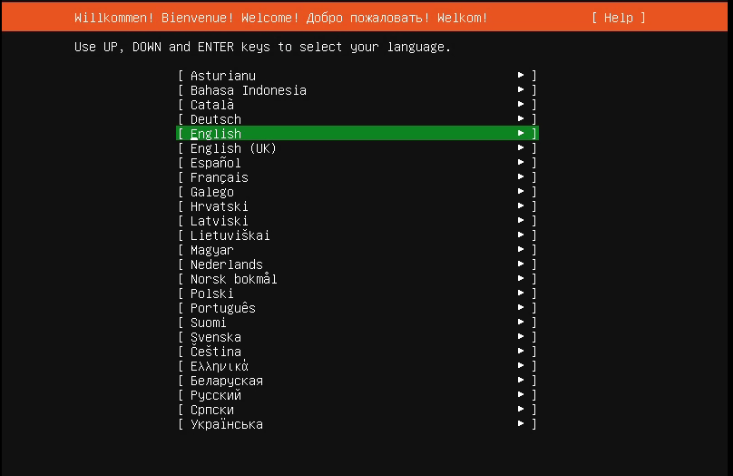Pick Español as the language
Viewport: 733px width, 476px height.
click(357, 162)
